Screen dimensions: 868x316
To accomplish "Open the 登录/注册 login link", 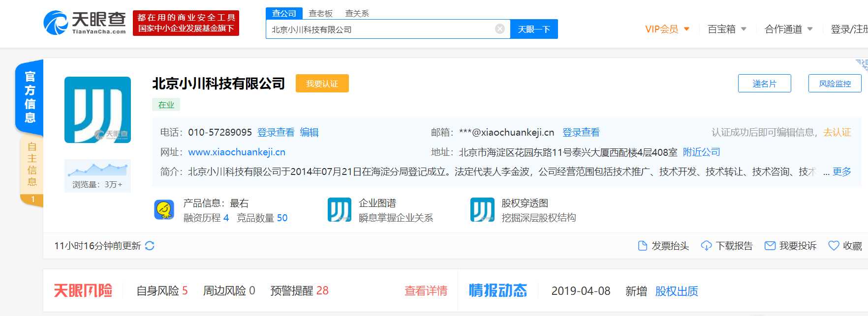I will [x=849, y=29].
